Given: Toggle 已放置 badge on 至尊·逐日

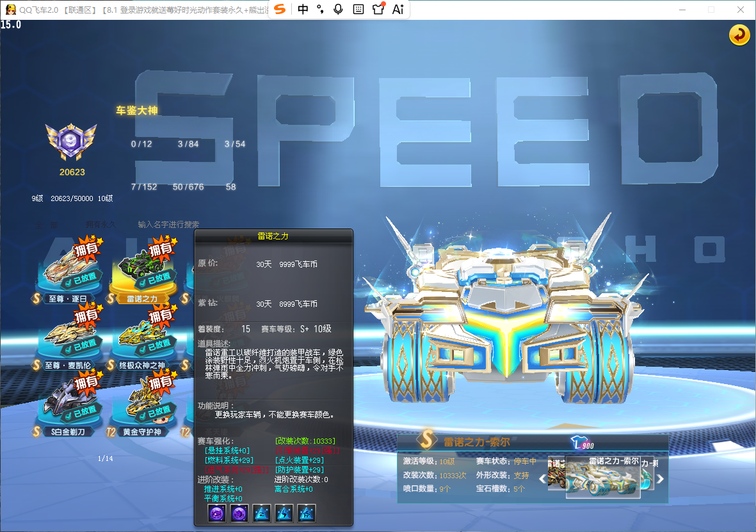Looking at the screenshot, I should click(82, 278).
